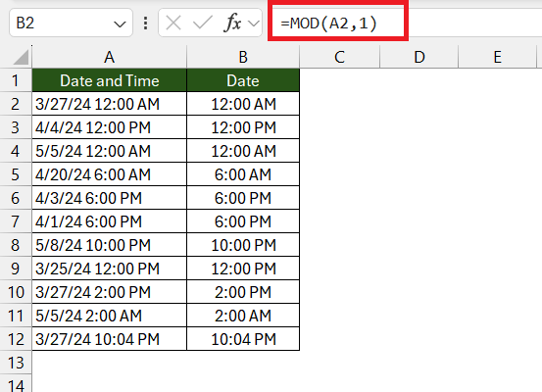This screenshot has height=392, width=542.
Task: Select cell B6 showing 6:00 PM
Action: point(243,198)
